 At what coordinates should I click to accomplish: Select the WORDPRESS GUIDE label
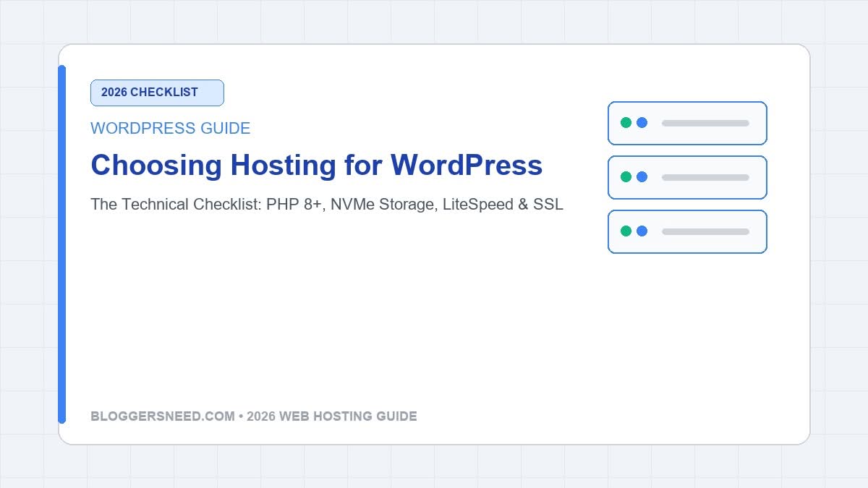(x=171, y=129)
